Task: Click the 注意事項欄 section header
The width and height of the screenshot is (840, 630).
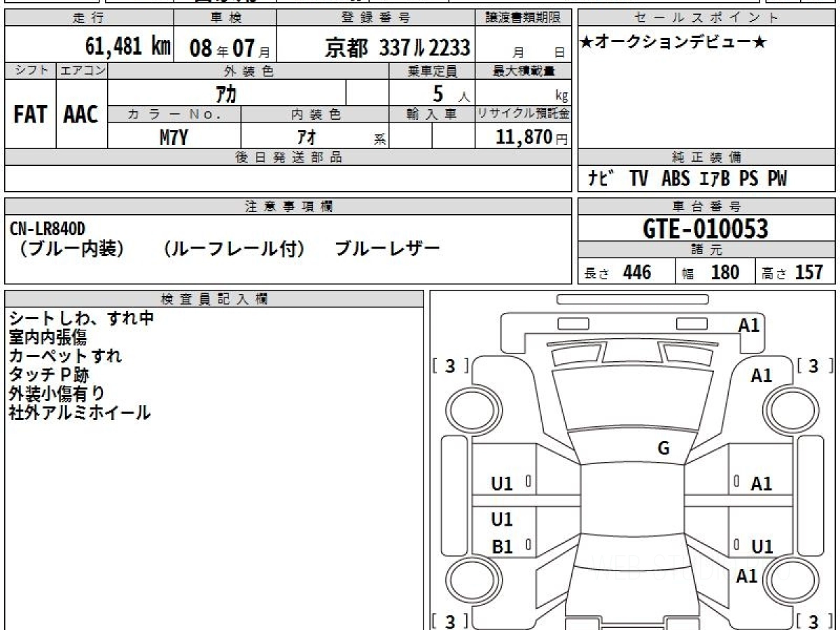Action: point(288,206)
